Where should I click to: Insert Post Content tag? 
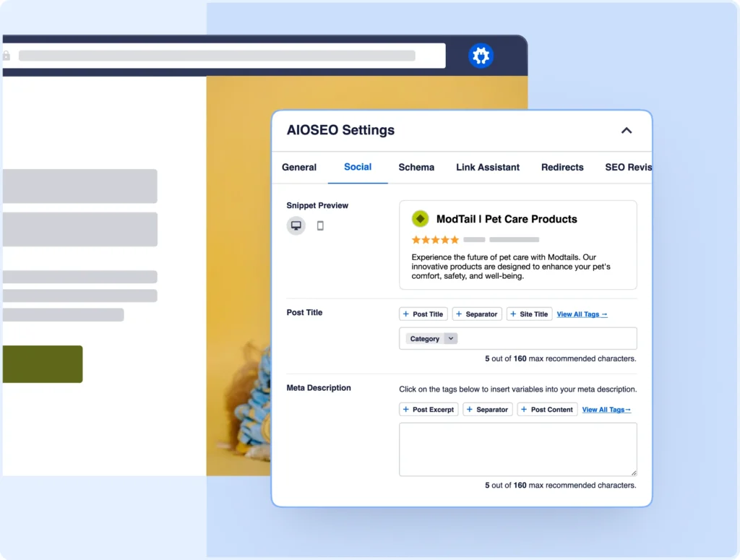coord(547,410)
